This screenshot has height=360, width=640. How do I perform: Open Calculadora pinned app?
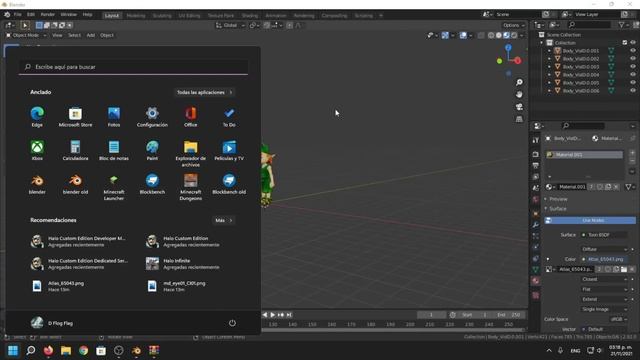76,151
